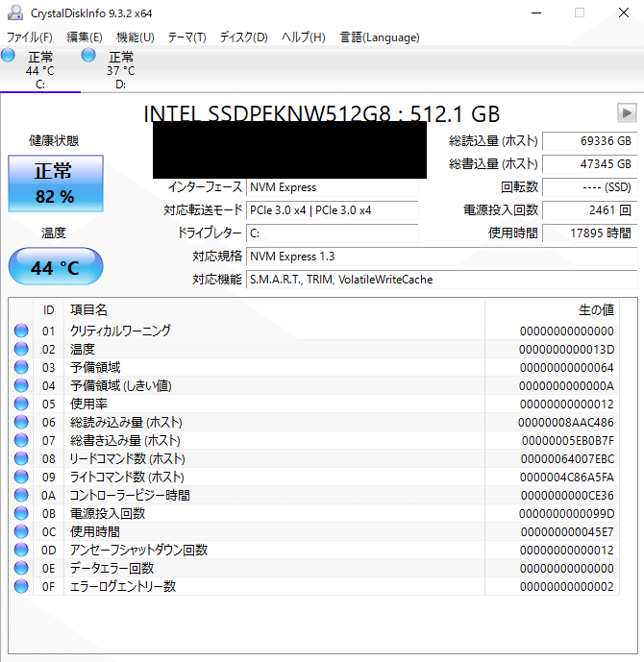Screen dimensions: 644x662
Task: Click the 回転数 field showing ---- (SSD)
Action: (589, 187)
